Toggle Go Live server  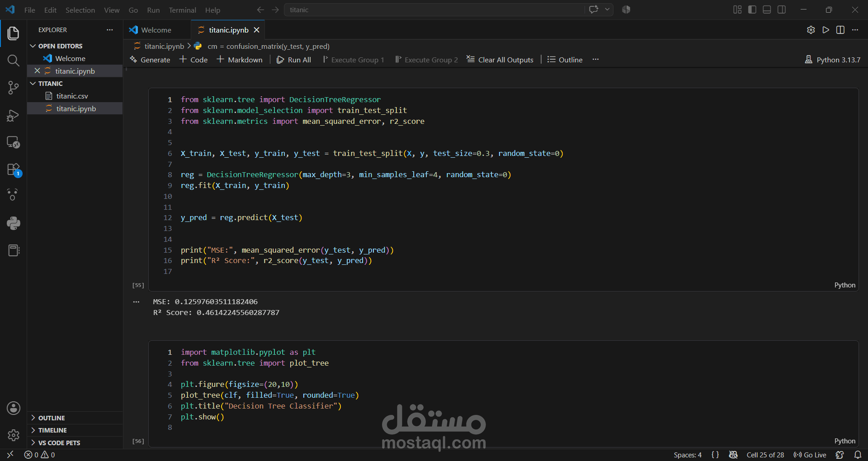(810, 455)
